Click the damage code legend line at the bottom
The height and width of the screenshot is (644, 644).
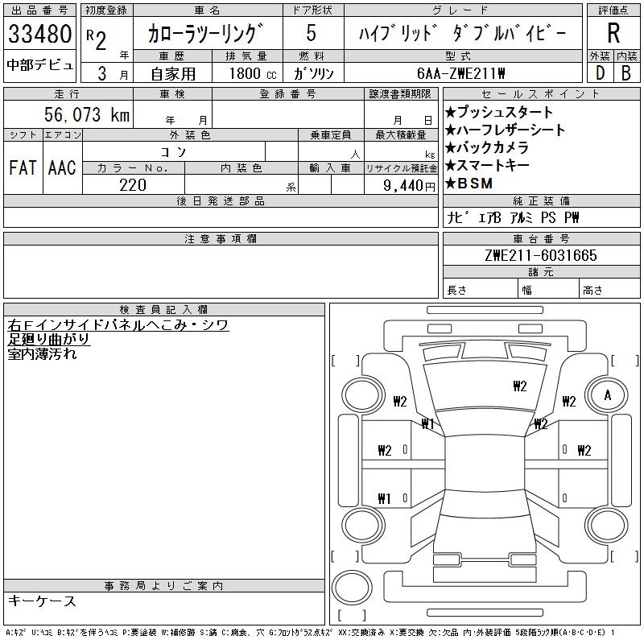tap(310, 633)
